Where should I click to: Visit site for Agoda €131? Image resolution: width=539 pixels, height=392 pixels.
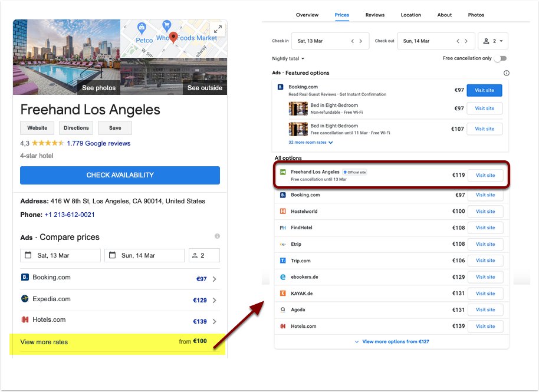click(485, 310)
